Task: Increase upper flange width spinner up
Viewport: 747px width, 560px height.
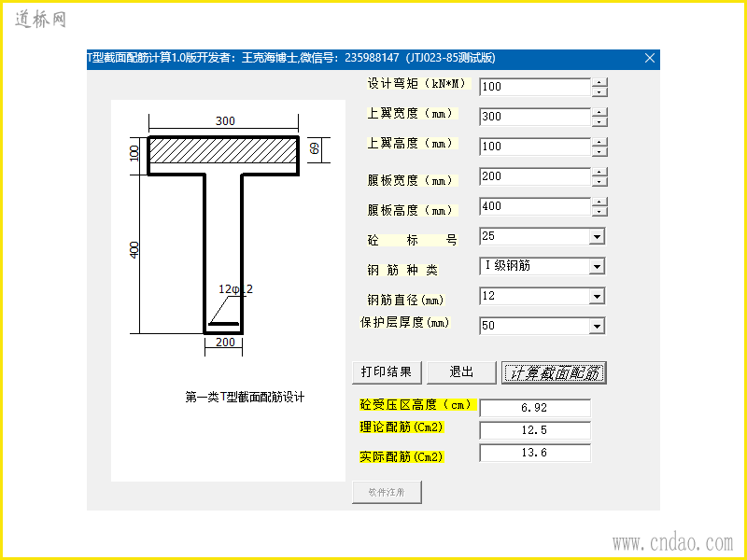Action: [x=599, y=112]
